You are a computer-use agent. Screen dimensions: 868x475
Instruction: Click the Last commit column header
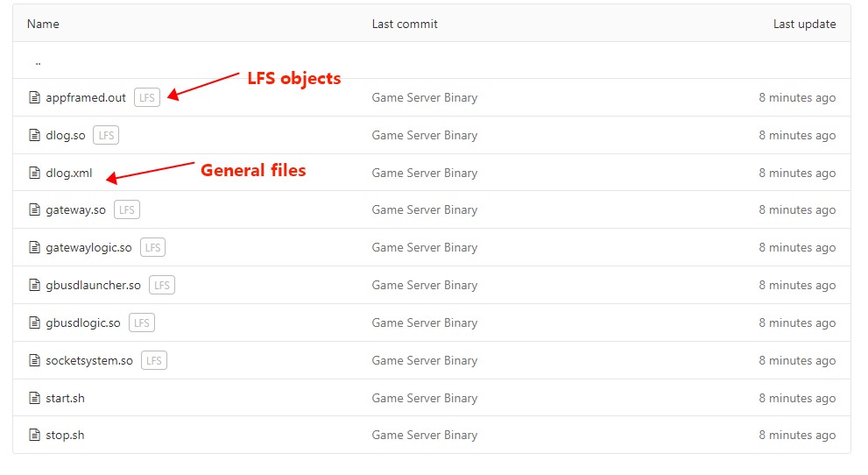pyautogui.click(x=405, y=24)
